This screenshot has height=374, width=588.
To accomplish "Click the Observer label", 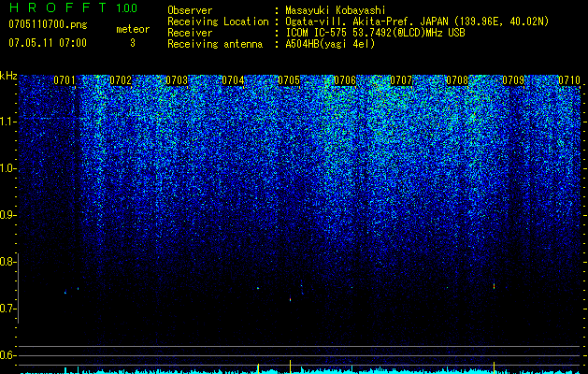I will coord(190,10).
